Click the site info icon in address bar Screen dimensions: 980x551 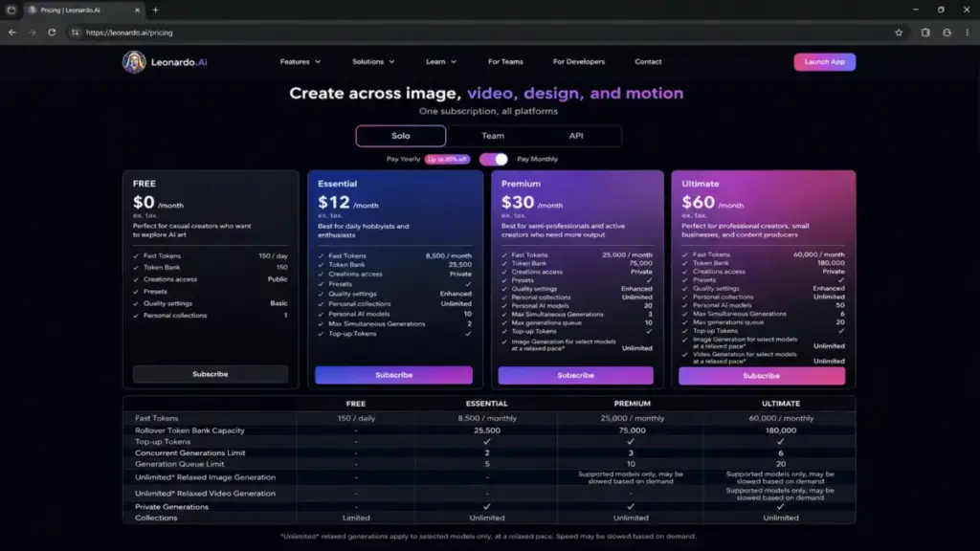[75, 33]
